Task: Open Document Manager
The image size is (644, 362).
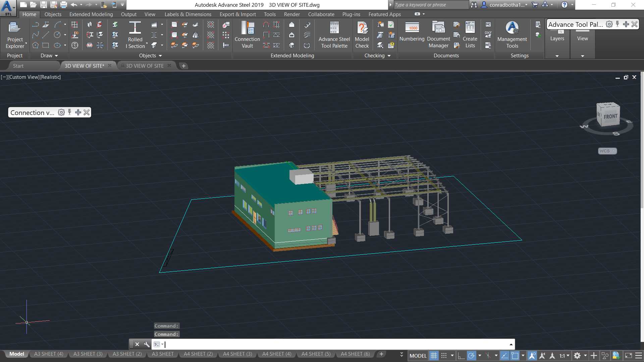Action: [x=438, y=35]
